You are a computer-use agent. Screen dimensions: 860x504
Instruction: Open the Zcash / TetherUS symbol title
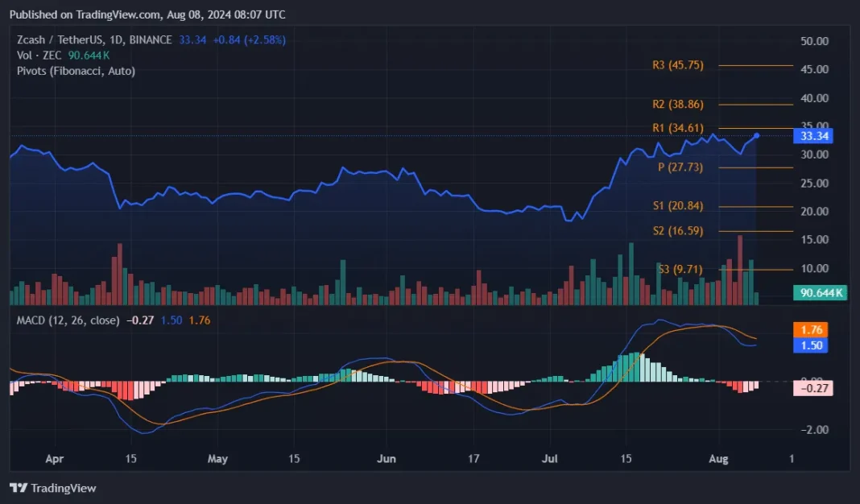click(94, 39)
